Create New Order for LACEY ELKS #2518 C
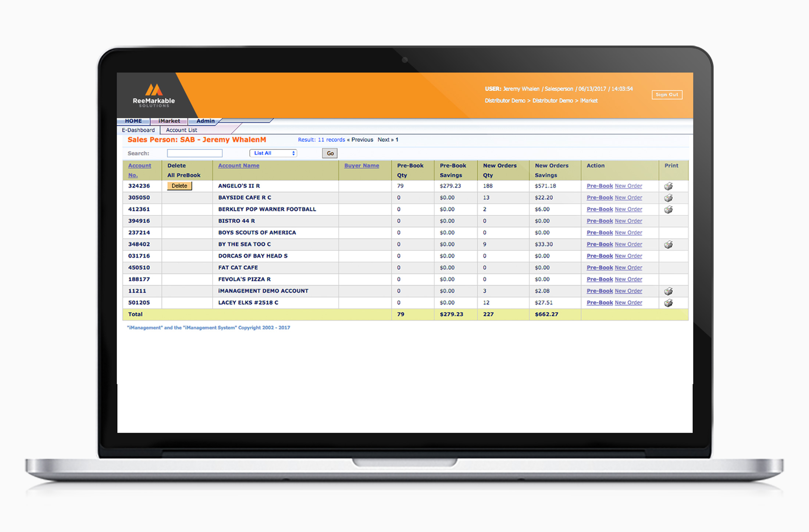 coord(628,303)
